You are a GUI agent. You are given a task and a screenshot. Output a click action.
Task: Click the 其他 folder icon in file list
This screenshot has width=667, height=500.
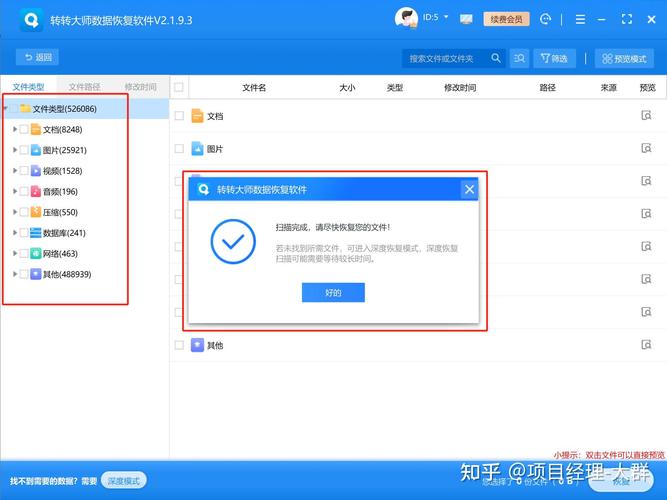tap(197, 345)
